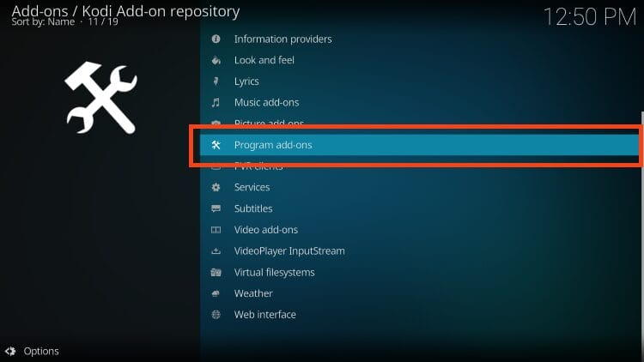Select the Virtual filesystems entry
Screen dimensions: 644x362
tap(274, 272)
